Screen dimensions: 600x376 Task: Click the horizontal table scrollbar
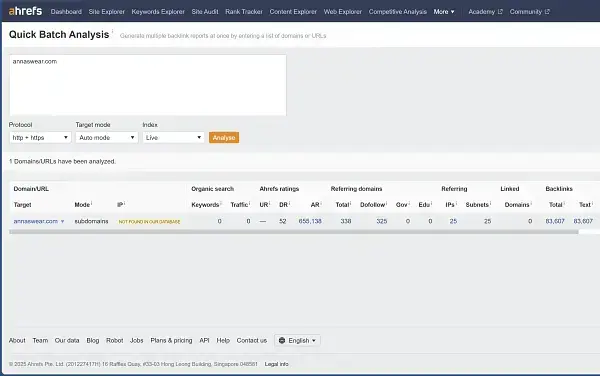tap(294, 232)
